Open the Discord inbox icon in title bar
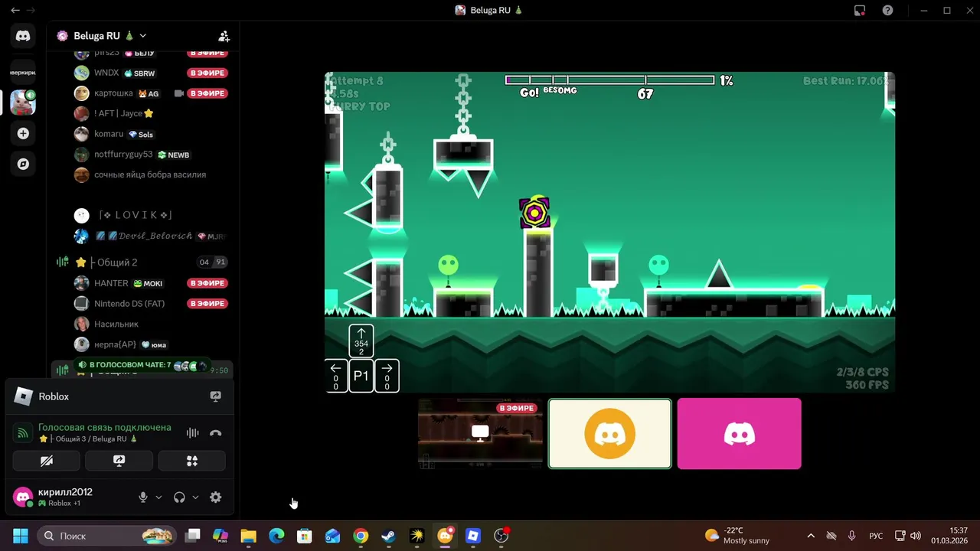This screenshot has width=980, height=551. click(x=860, y=10)
